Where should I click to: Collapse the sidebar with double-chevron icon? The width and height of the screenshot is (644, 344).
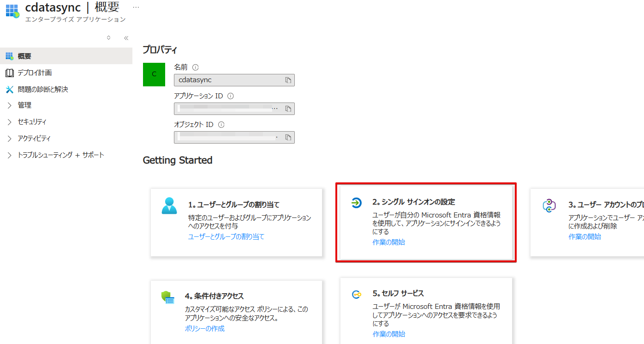point(126,38)
